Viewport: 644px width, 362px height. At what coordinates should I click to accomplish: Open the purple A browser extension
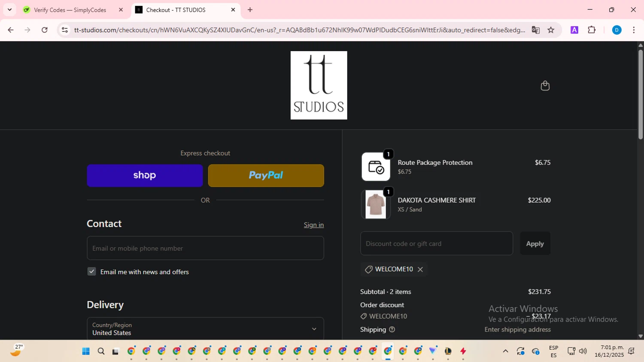574,30
